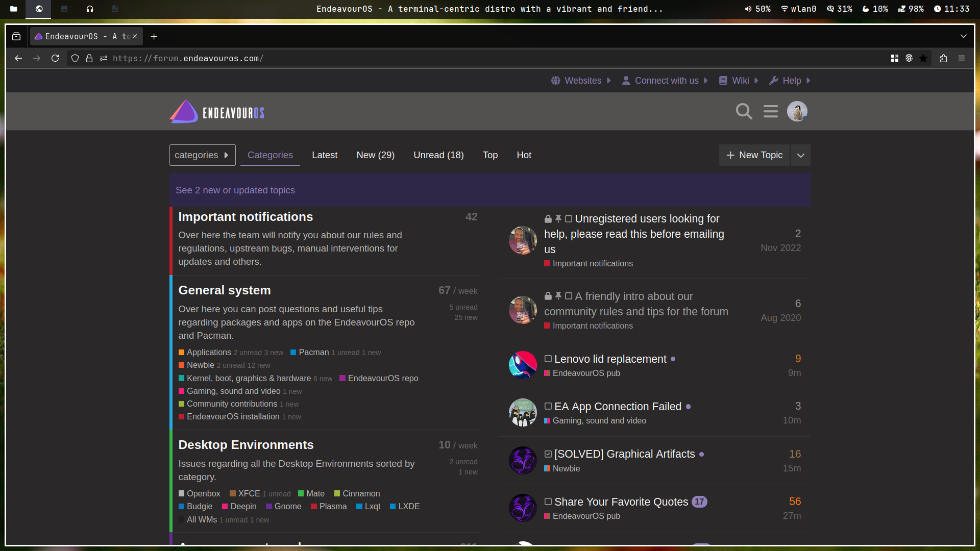Open the forum search magnifier icon
Screen dimensions: 980x551
pos(744,111)
